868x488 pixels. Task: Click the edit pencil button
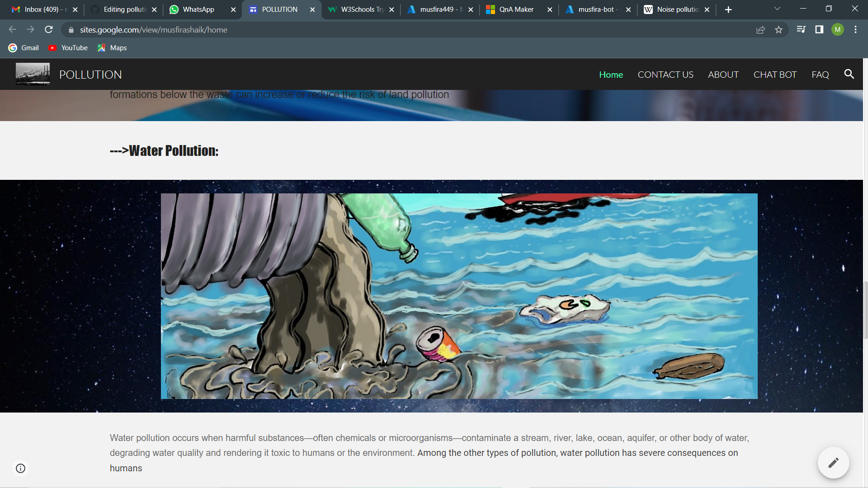833,462
